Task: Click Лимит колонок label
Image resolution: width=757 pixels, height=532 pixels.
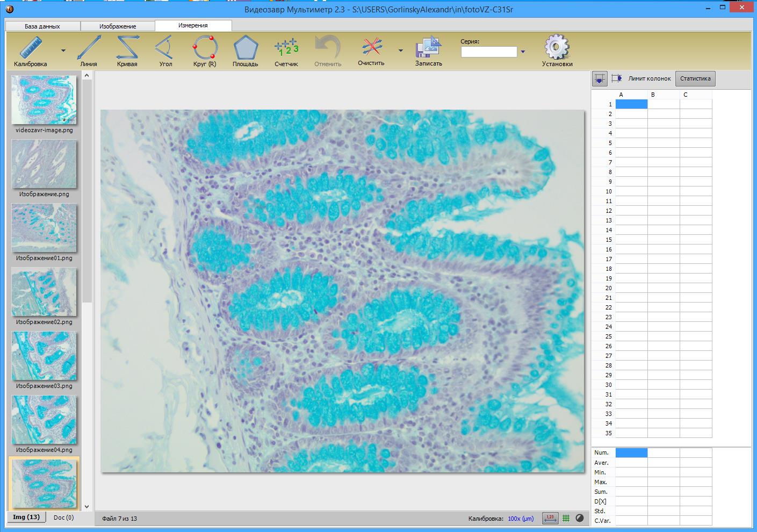Action: tap(650, 78)
